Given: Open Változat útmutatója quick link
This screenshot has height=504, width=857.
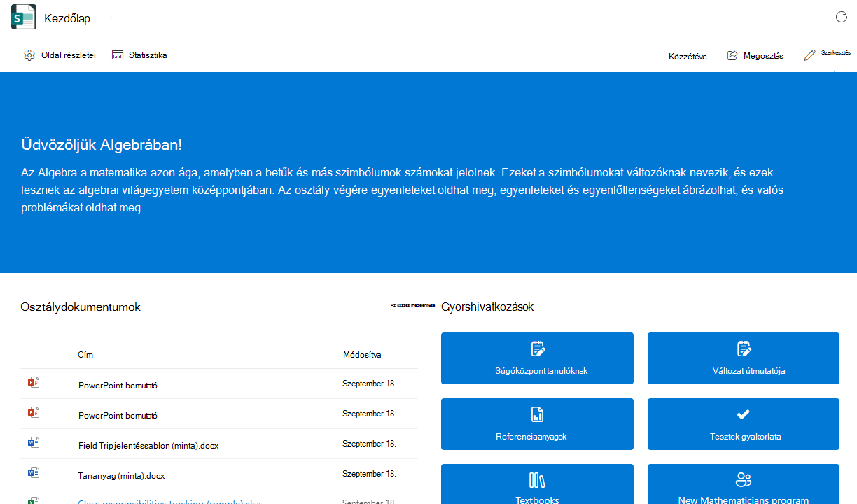Looking at the screenshot, I should 744,358.
